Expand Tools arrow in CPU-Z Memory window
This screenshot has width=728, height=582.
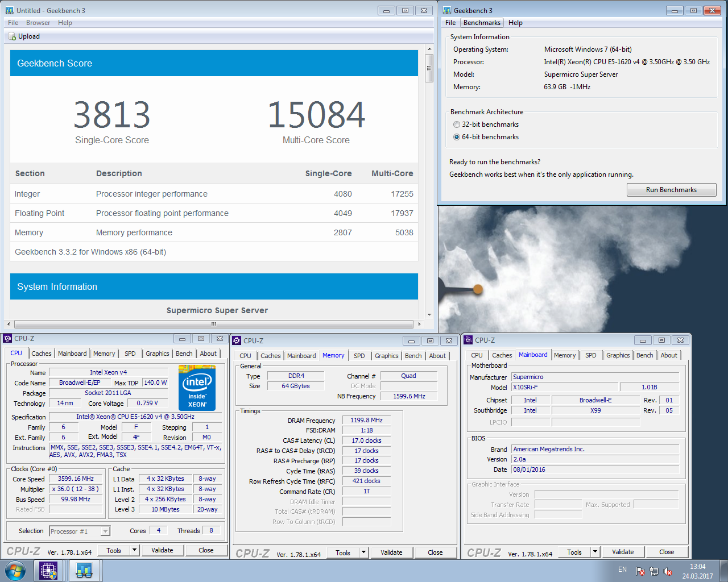[x=364, y=552]
